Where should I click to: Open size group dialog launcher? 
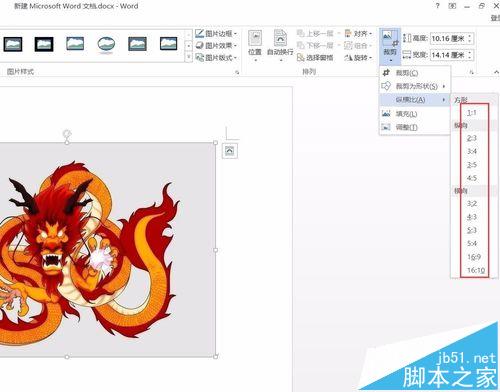pos(471,72)
